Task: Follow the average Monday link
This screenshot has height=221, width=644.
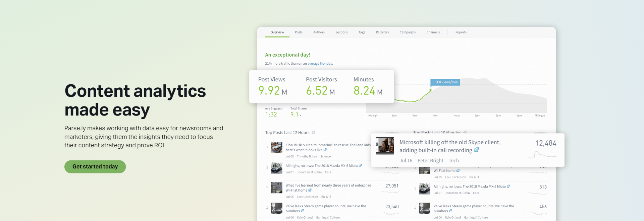Action: tap(320, 64)
